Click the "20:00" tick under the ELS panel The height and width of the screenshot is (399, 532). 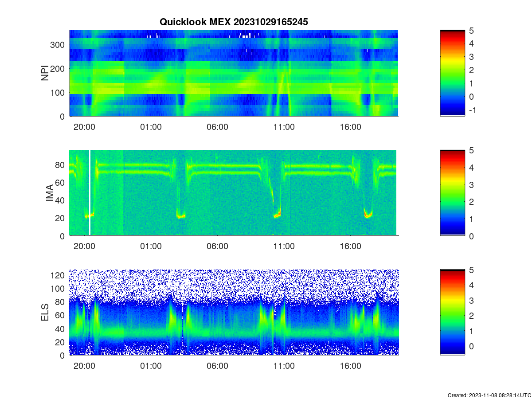(84, 366)
